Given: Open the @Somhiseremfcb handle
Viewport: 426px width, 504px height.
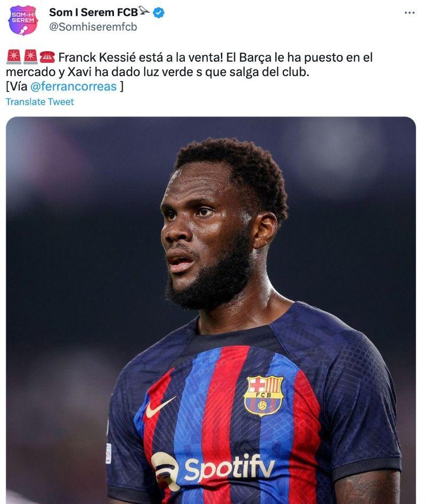Looking at the screenshot, I should tap(93, 27).
